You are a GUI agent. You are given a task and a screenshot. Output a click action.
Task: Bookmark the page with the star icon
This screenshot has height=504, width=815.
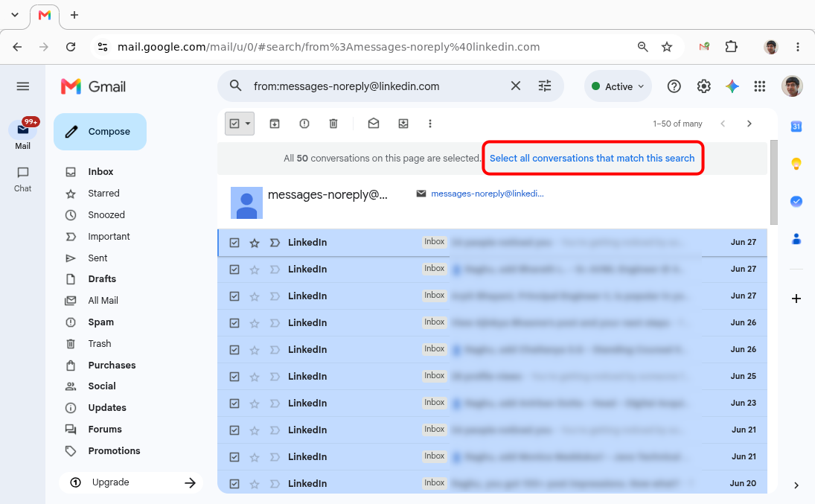point(667,47)
